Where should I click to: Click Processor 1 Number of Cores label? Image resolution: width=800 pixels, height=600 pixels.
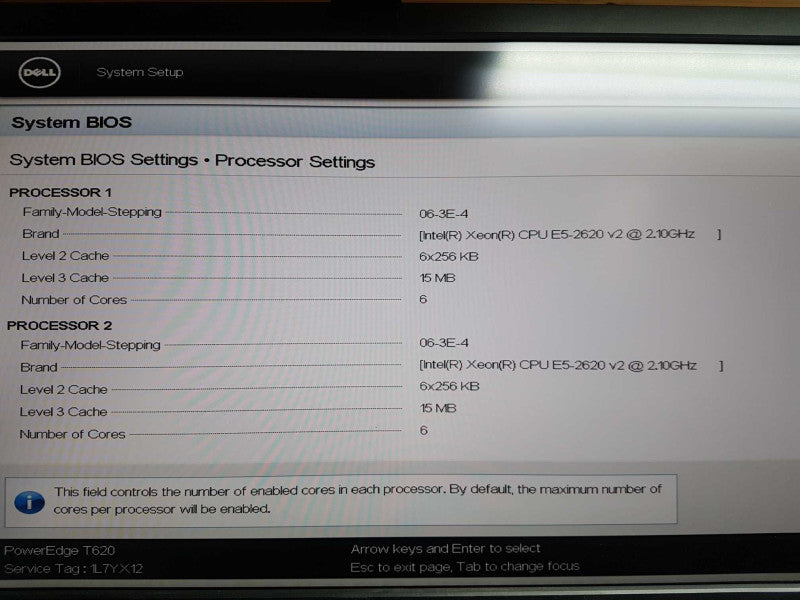[74, 300]
